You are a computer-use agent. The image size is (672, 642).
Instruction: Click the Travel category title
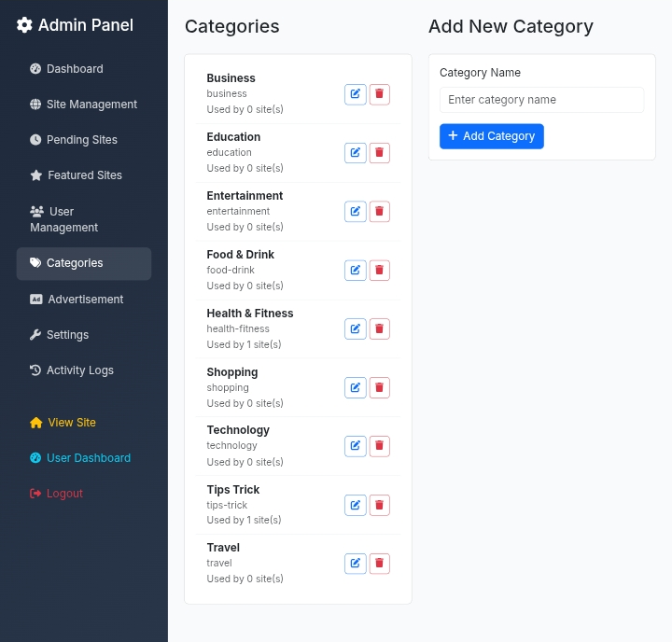pyautogui.click(x=223, y=548)
